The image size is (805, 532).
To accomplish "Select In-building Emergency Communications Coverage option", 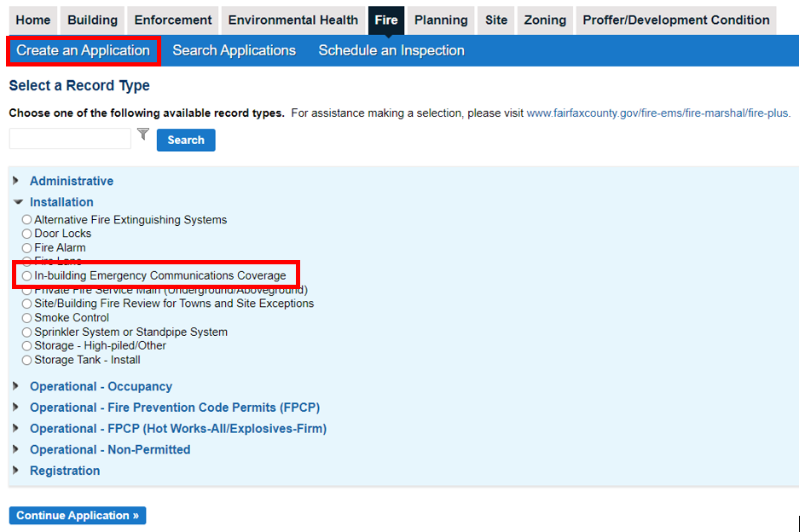I will pyautogui.click(x=26, y=275).
